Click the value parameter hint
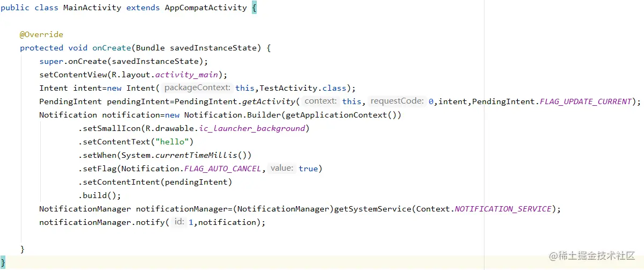This screenshot has width=644, height=270. pyautogui.click(x=282, y=168)
